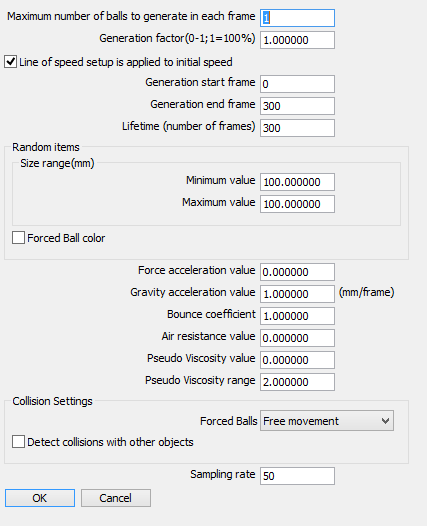427x526 pixels.
Task: Click the Generation start frame field
Action: [297, 84]
